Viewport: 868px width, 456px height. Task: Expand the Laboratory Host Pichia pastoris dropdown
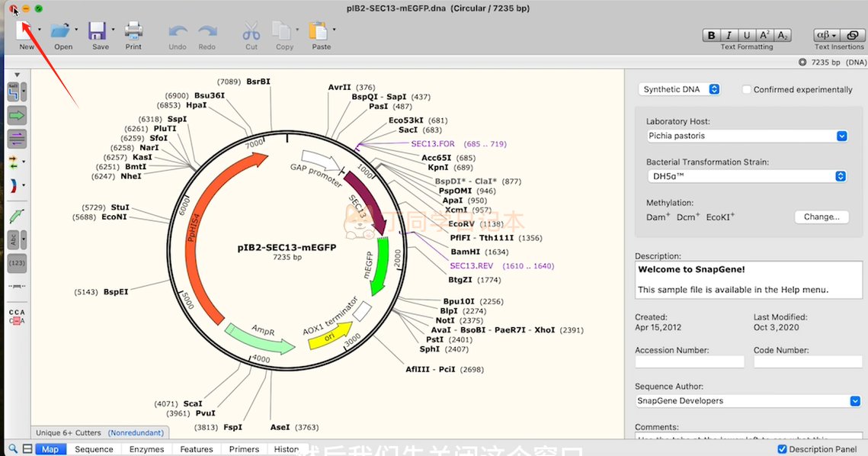(746, 136)
